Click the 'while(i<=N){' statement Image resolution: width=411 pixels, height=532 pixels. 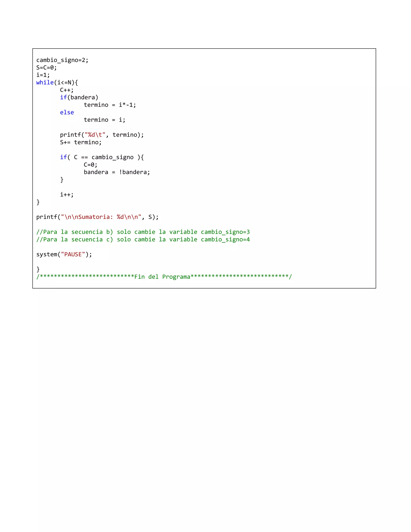click(57, 83)
